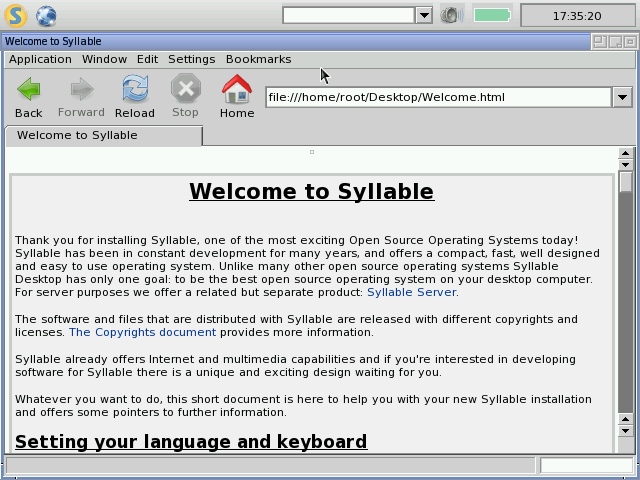Select the Welcome to Syllable tab

pyautogui.click(x=104, y=136)
